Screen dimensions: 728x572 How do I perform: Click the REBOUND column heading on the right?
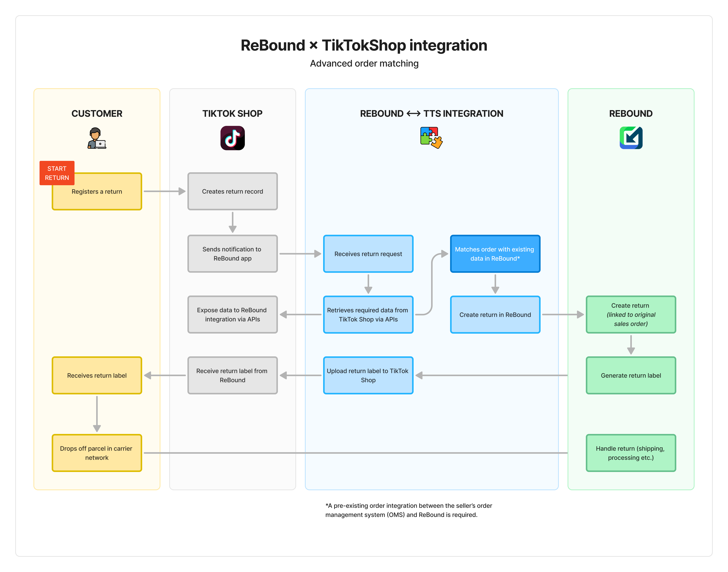pyautogui.click(x=631, y=114)
